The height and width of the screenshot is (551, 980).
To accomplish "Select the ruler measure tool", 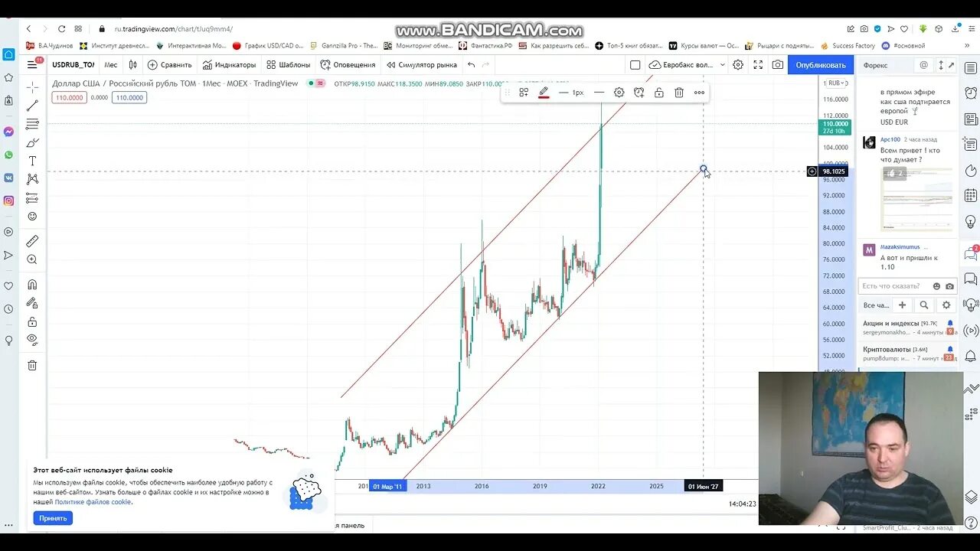I will point(32,241).
